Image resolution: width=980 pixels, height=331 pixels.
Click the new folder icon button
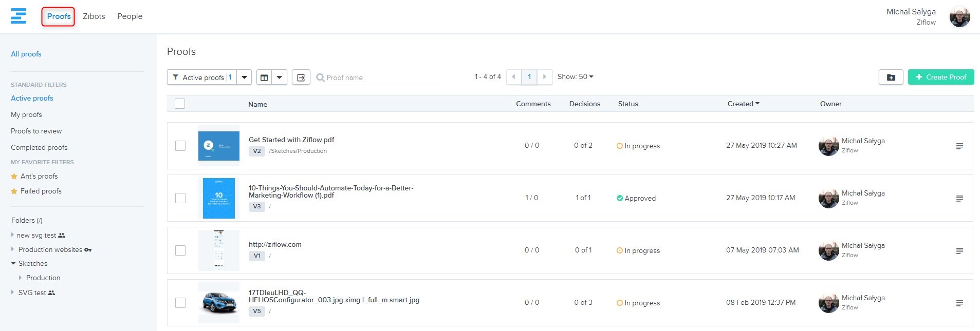pyautogui.click(x=891, y=77)
